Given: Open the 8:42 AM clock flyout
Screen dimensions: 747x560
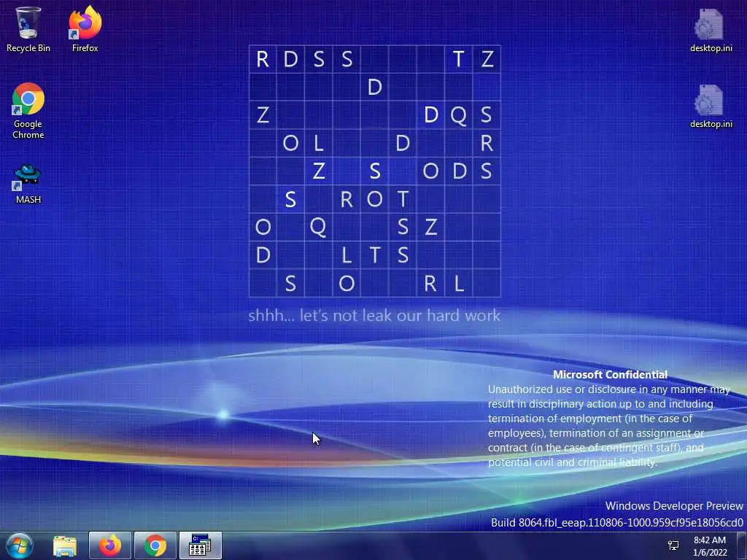Looking at the screenshot, I should [709, 546].
